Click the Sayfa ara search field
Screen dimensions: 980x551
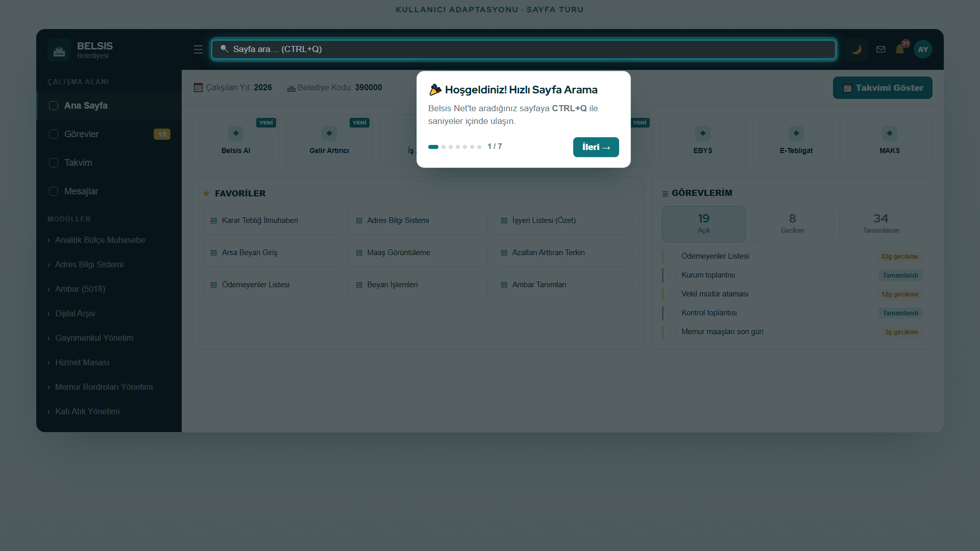[x=524, y=49]
